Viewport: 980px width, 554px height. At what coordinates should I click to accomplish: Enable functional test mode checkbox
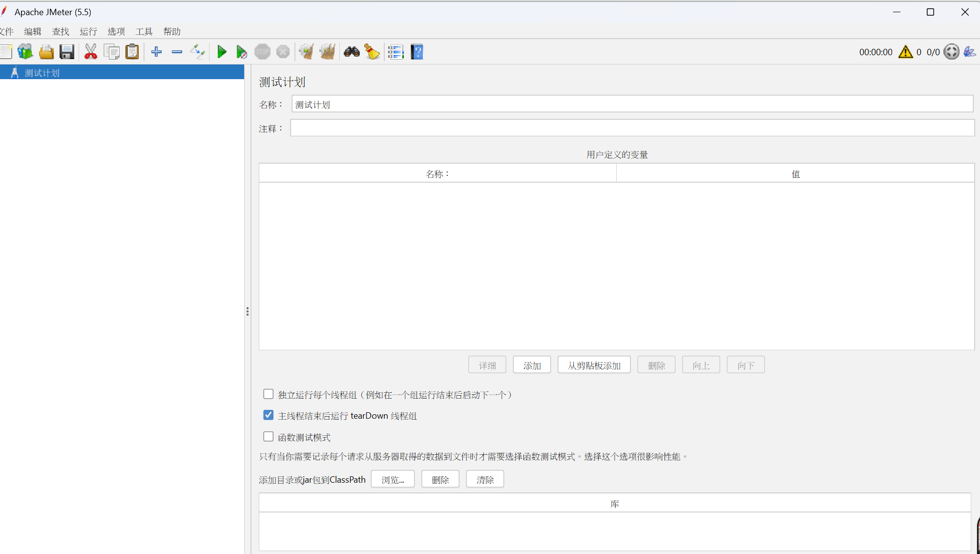(268, 437)
